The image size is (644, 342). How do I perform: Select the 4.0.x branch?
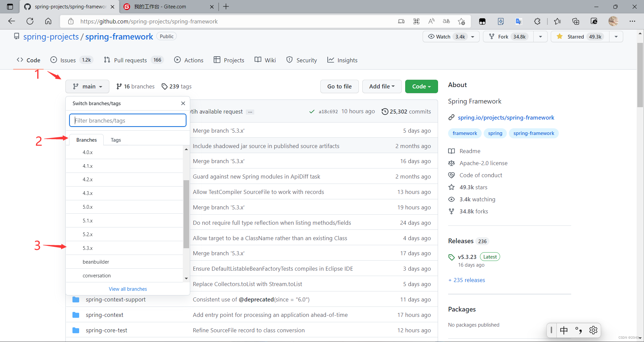124,152
